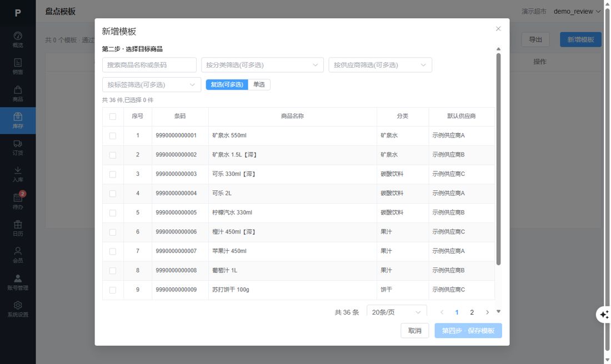Screen dimensions: 611x364
Task: Click the sparkle assistant icon at right edge
Action: pyautogui.click(x=604, y=315)
